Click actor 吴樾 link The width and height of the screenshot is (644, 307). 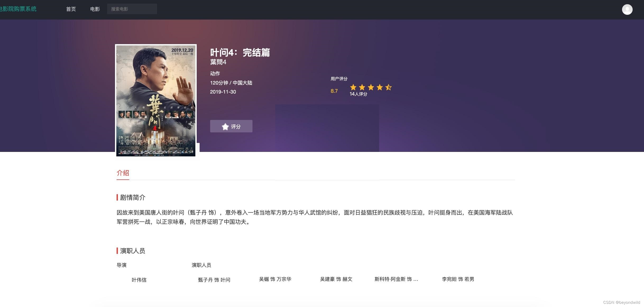(275, 279)
